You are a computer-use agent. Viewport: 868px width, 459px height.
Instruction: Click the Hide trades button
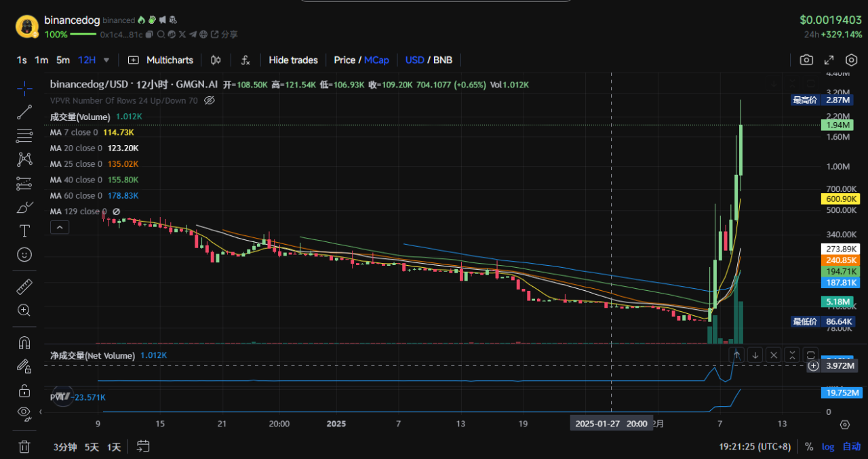(x=293, y=60)
